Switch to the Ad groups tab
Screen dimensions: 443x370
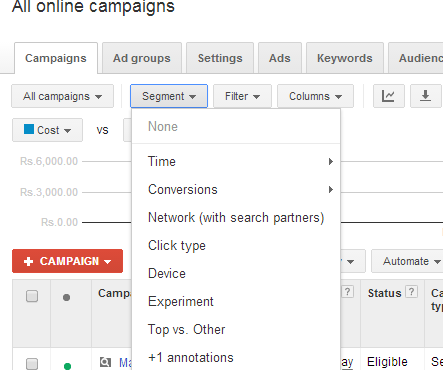142,58
